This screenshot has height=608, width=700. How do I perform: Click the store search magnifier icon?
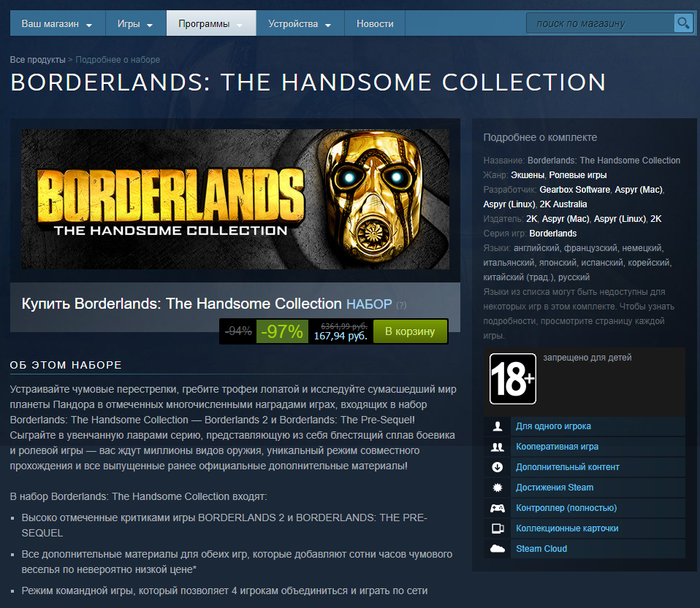683,23
